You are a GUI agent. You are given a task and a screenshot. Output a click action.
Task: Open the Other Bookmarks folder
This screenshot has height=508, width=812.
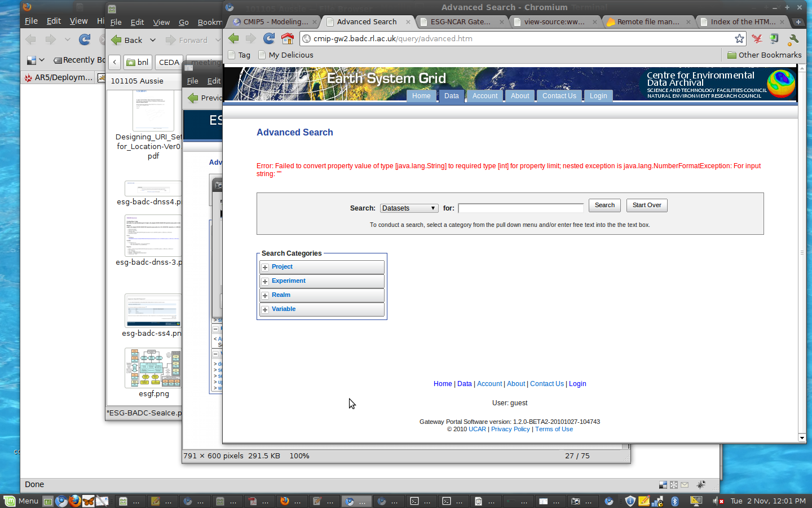tap(764, 55)
